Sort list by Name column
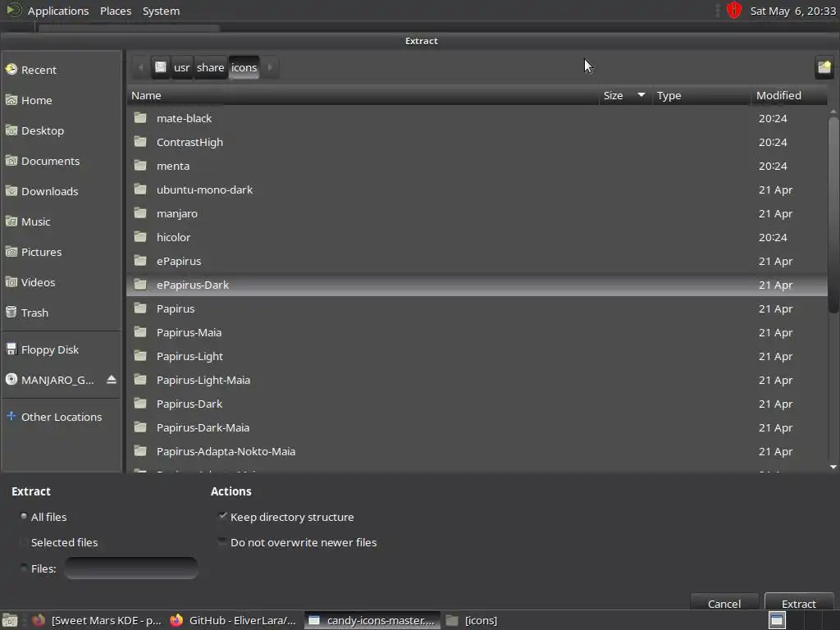 (363, 95)
